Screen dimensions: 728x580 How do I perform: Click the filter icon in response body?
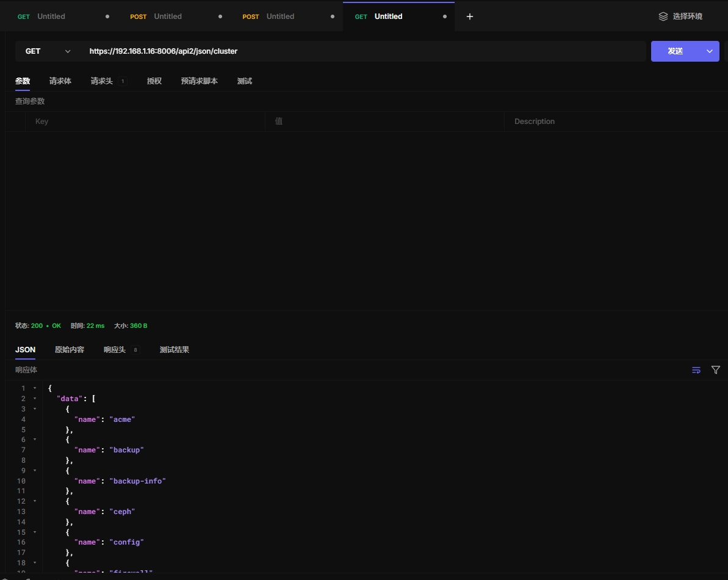pos(716,370)
